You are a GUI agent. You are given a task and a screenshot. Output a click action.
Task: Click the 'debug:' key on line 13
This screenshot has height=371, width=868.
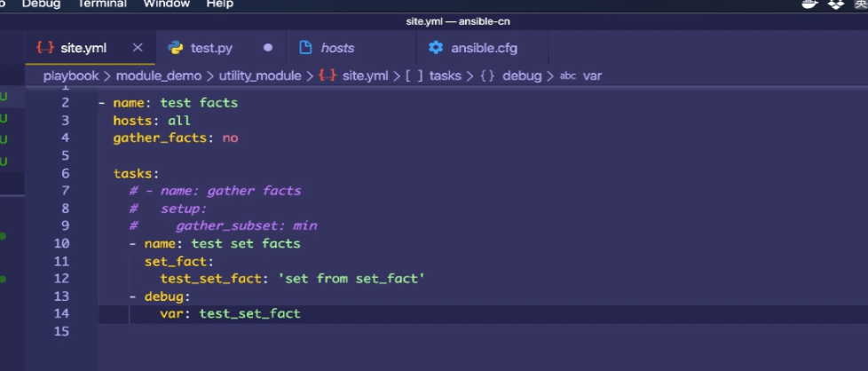pyautogui.click(x=167, y=296)
